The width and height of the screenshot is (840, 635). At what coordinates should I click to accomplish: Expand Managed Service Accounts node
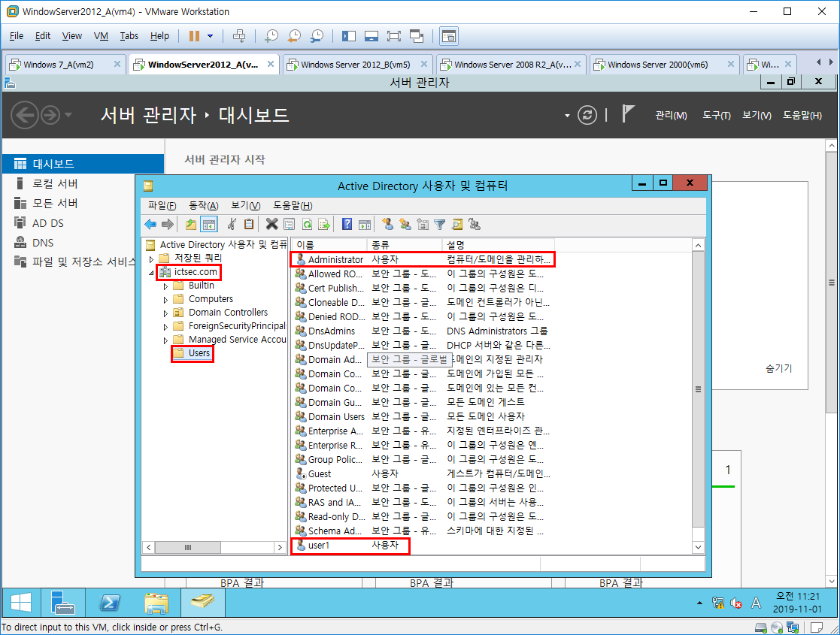point(165,340)
